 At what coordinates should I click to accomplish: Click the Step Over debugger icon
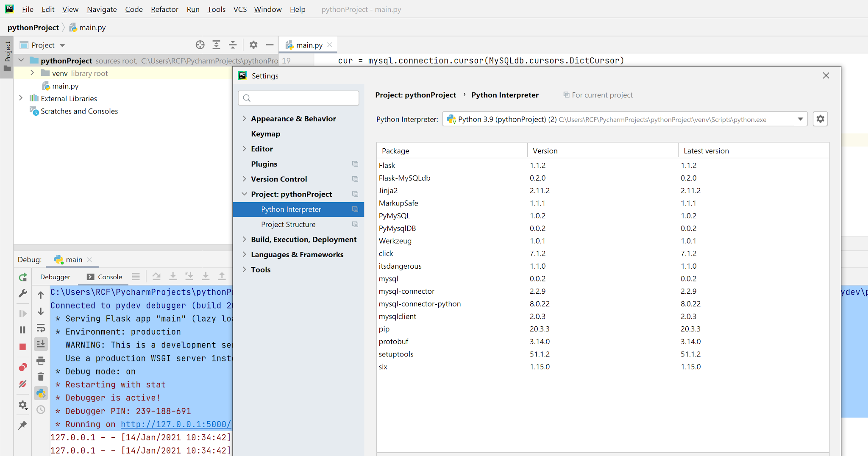[x=156, y=276]
